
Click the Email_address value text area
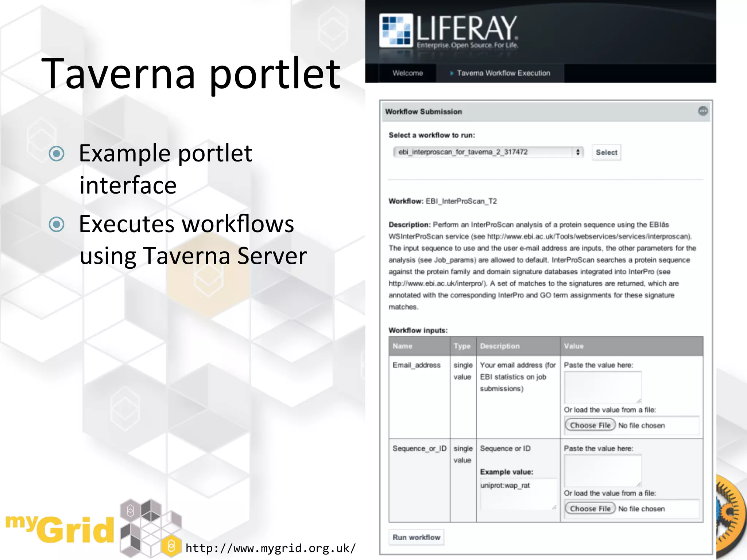(603, 387)
